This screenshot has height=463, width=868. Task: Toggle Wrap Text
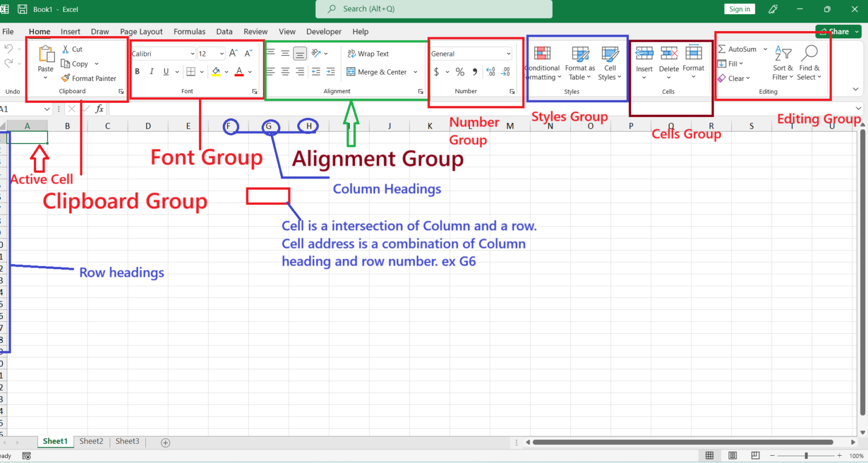tap(368, 54)
